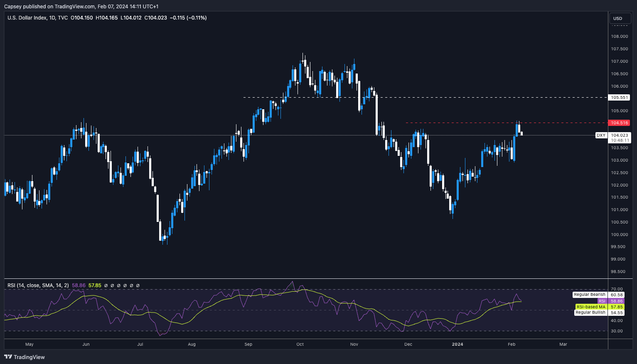
Task: Click the last ∅ symbol in RSI legend
Action: click(x=138, y=285)
